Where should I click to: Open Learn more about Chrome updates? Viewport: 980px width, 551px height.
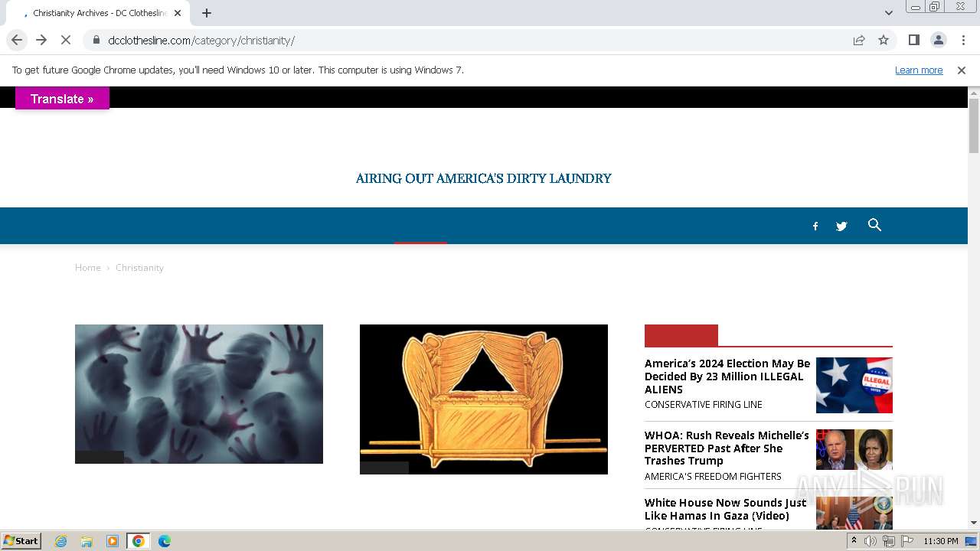919,70
